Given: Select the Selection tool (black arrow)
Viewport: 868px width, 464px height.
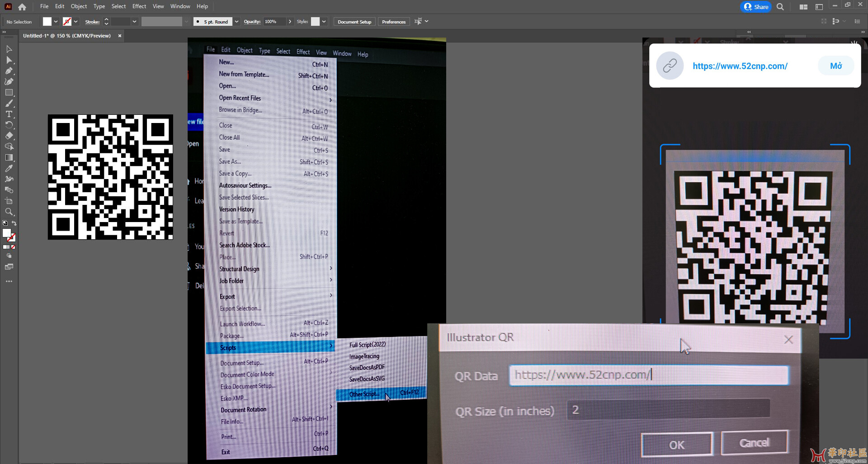Looking at the screenshot, I should pos(9,49).
